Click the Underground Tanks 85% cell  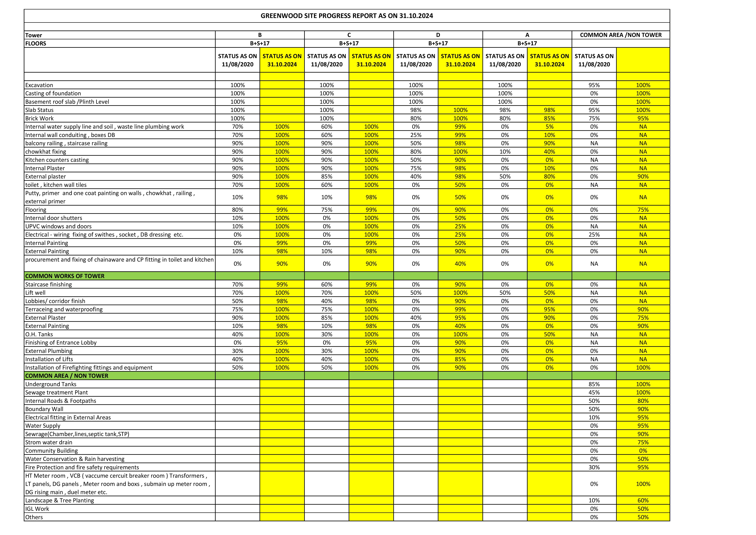pyautogui.click(x=594, y=384)
